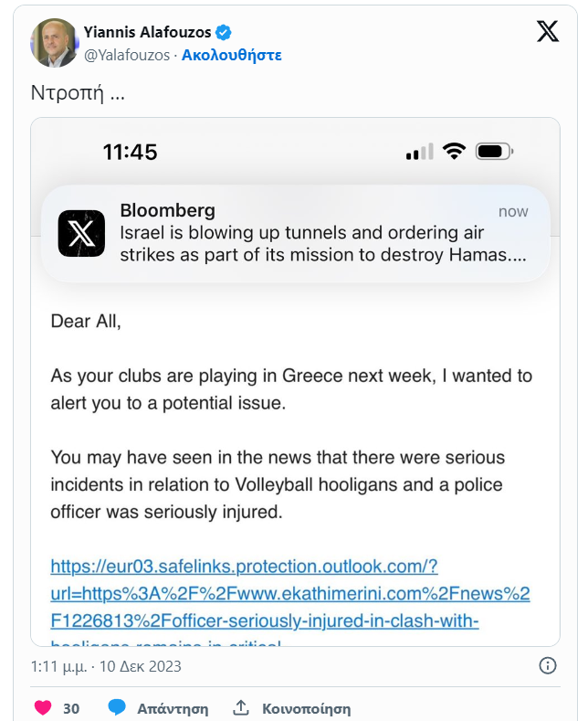Viewport: 588px width, 721px height.
Task: Like the tweet with the heart icon
Action: 42,708
